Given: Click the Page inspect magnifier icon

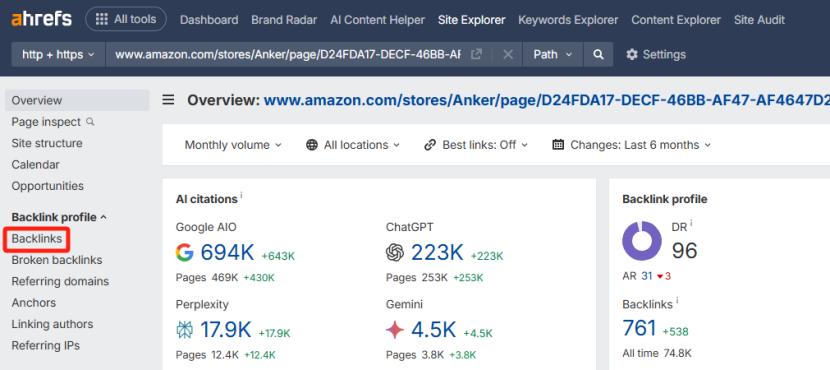Looking at the screenshot, I should (90, 122).
